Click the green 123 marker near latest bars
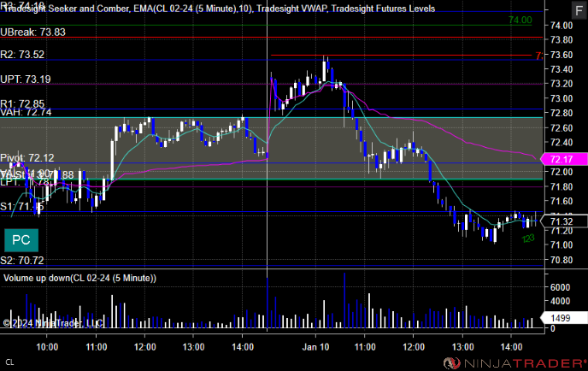The image size is (588, 371). tap(528, 238)
